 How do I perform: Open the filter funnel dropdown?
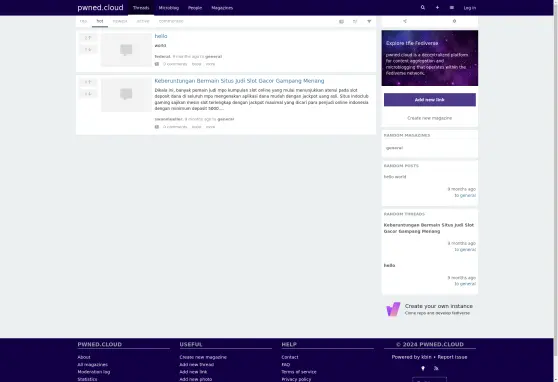369,21
